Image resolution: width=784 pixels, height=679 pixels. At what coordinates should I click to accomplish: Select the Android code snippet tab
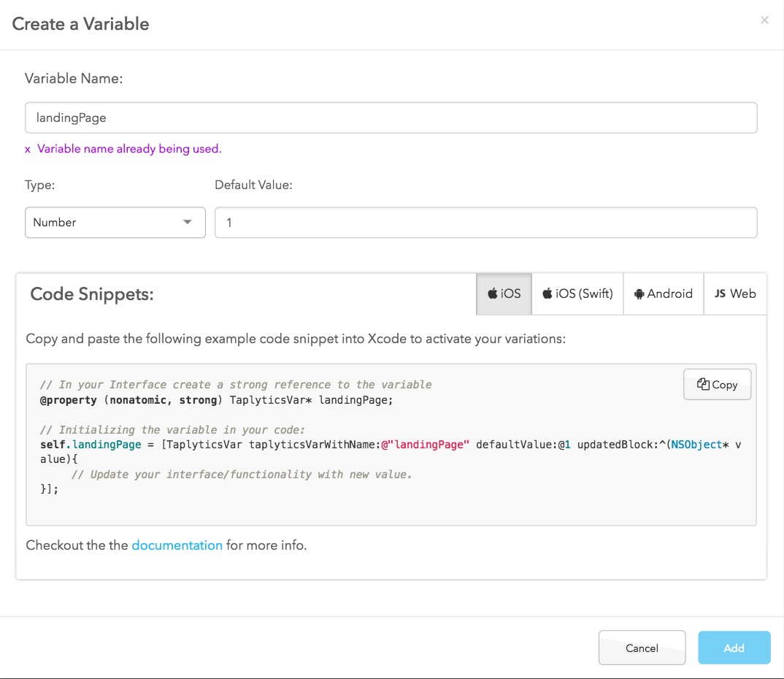coord(664,294)
